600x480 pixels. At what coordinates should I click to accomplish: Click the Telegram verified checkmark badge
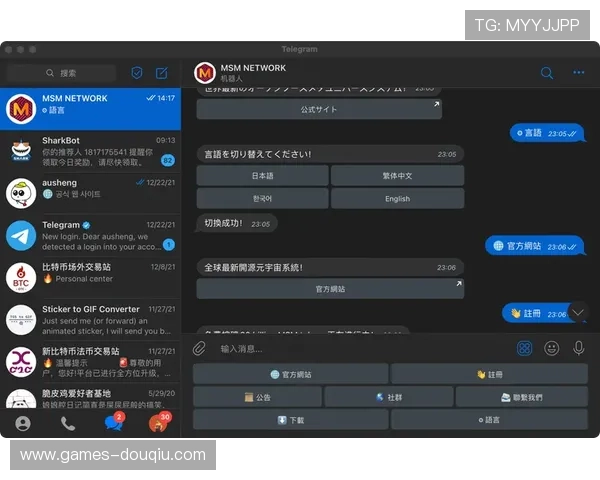(86, 225)
